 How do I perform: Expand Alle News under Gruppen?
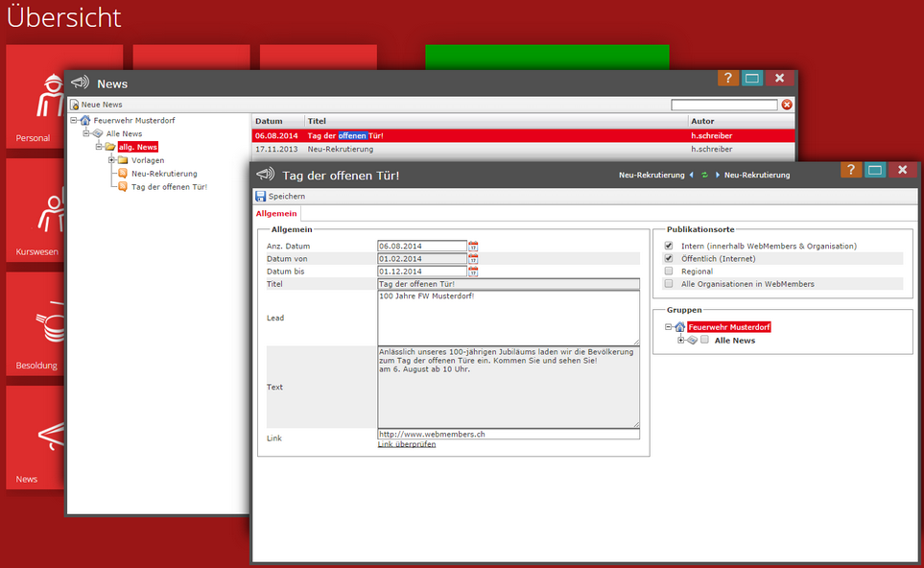[680, 341]
